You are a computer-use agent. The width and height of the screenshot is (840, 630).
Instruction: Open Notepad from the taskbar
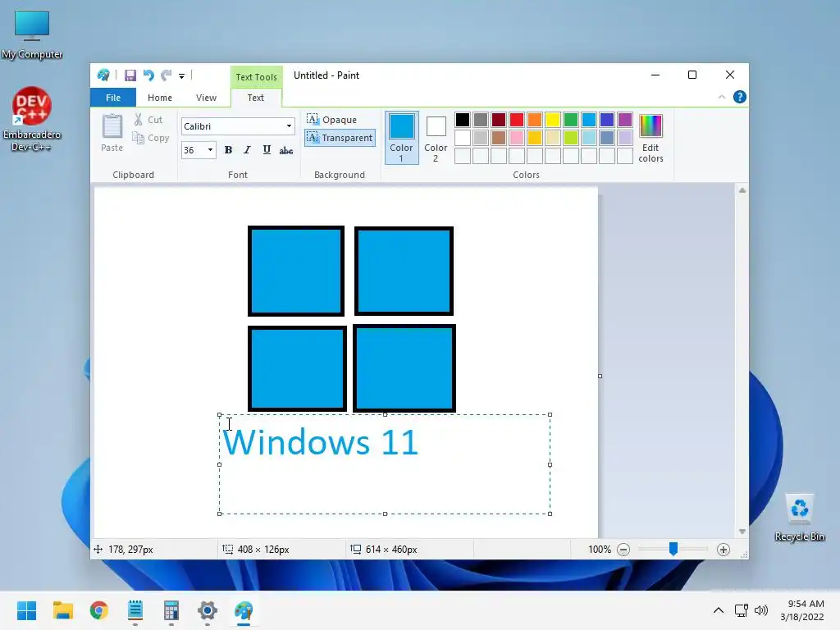click(x=135, y=610)
